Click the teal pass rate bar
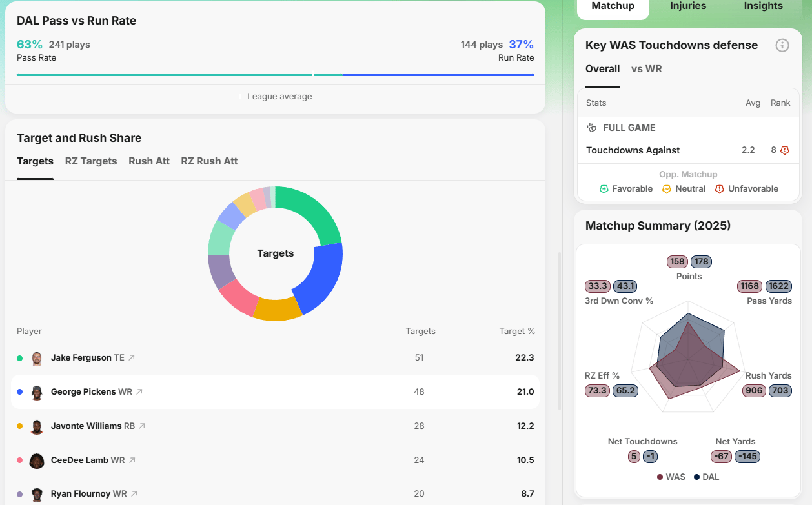 point(179,75)
